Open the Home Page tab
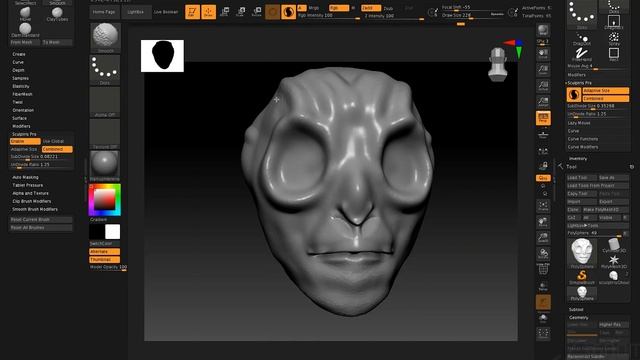Image resolution: width=640 pixels, height=360 pixels. [x=104, y=12]
